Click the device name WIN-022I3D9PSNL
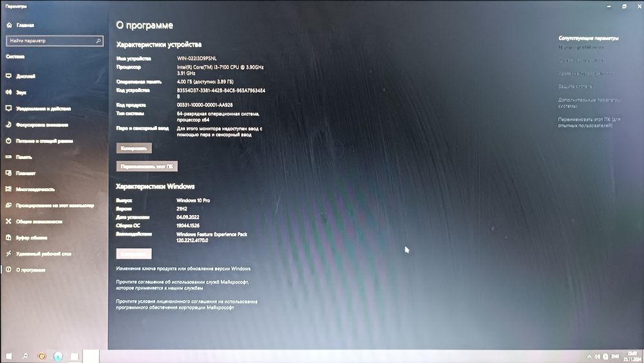Viewport: 644px width, 363px height. [196, 59]
